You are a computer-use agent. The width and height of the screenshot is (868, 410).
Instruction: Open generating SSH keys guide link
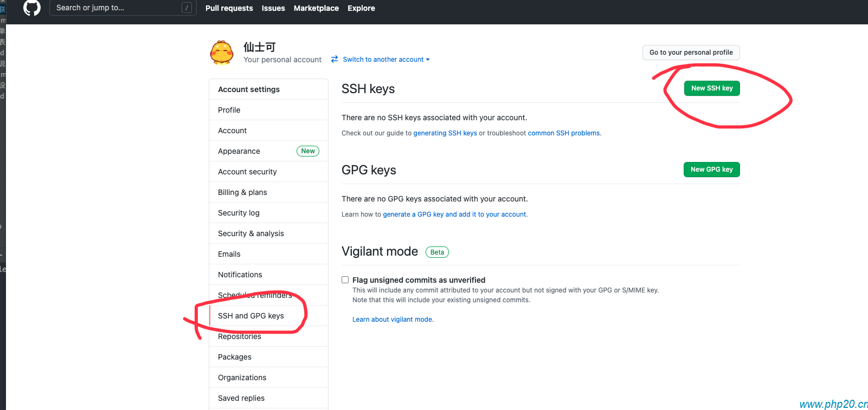445,133
